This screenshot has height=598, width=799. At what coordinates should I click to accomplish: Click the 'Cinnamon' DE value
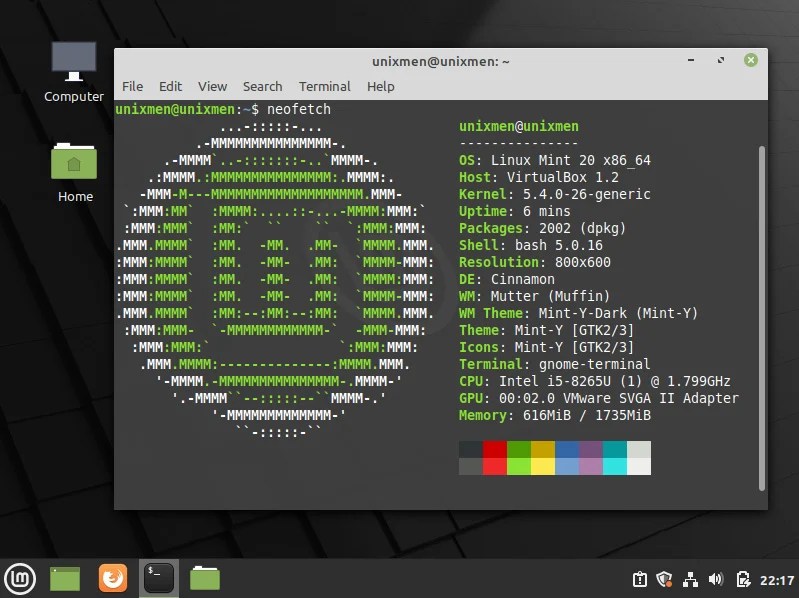pos(522,279)
